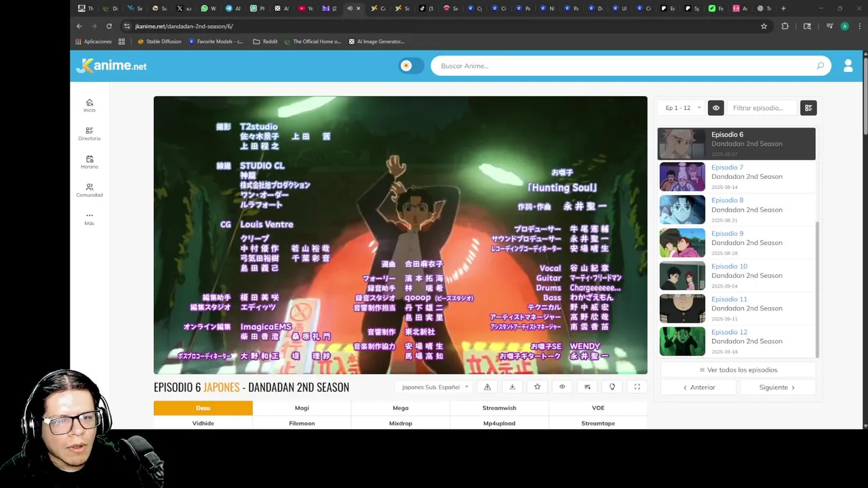The width and height of the screenshot is (868, 488).
Task: Open the Chrome profile avatar icon
Action: 844,26
